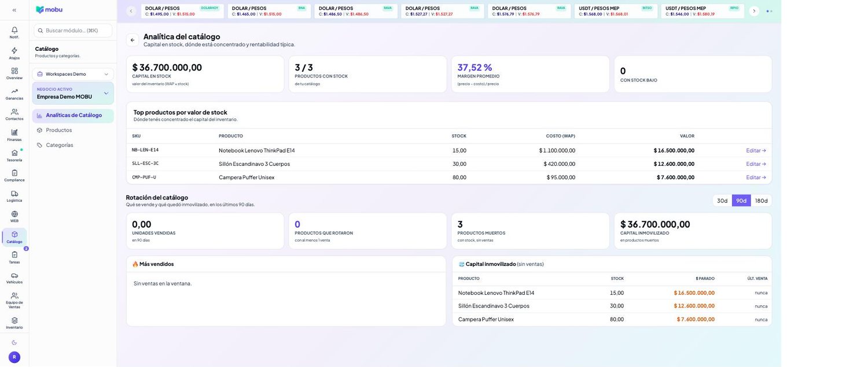868x367 pixels.
Task: Open Tareas module
Action: pyautogui.click(x=14, y=258)
